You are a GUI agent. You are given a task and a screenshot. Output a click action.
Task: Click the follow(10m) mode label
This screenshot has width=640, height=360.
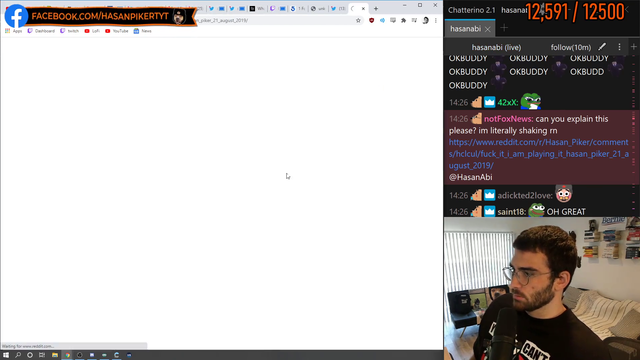[x=571, y=47]
